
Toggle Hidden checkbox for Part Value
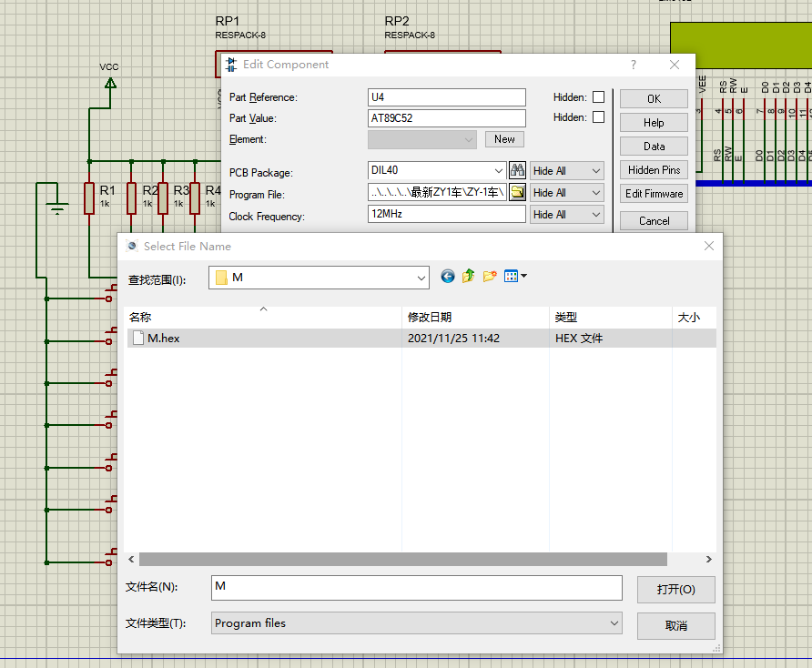click(x=598, y=117)
